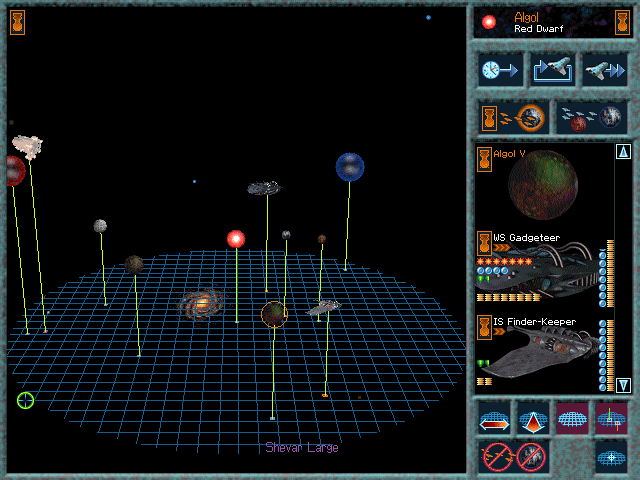640x480 pixels.
Task: Click the species emblem in top-left corner
Action: tap(18, 22)
